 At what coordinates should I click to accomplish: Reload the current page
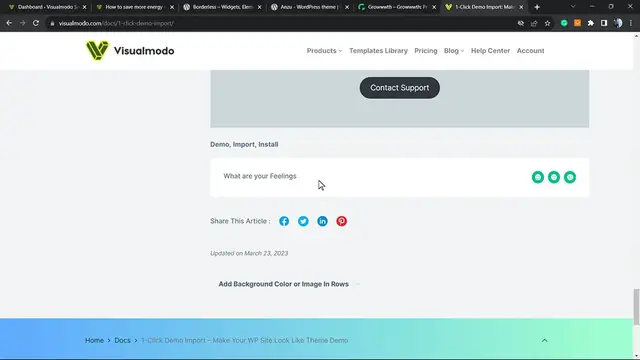click(36, 23)
